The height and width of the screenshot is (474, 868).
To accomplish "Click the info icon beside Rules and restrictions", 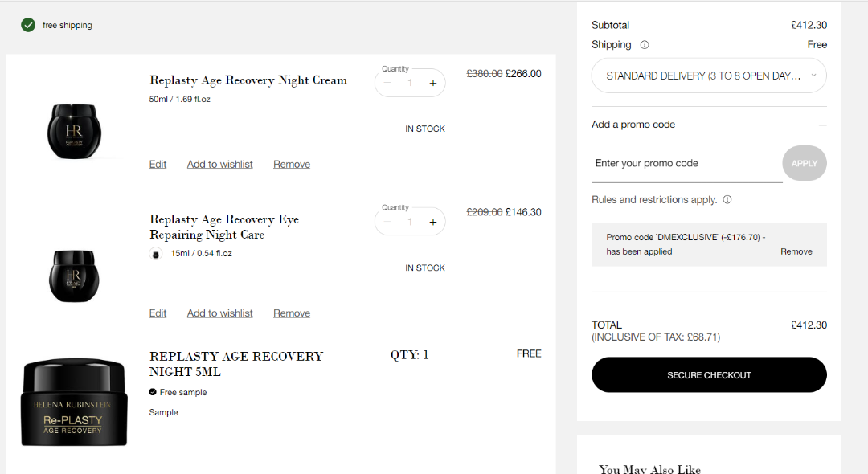I will point(727,199).
